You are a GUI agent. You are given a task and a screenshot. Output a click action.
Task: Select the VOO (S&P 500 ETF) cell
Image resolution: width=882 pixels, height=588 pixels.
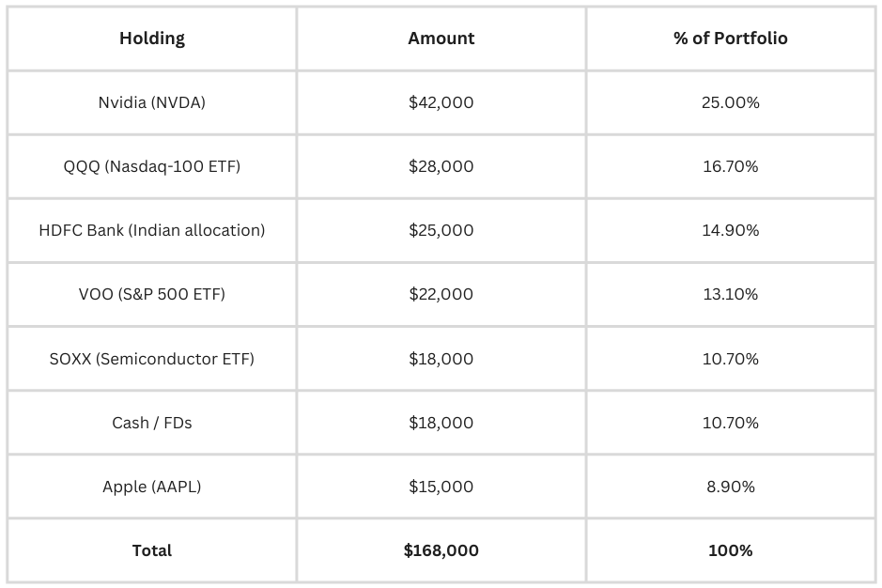(x=152, y=294)
